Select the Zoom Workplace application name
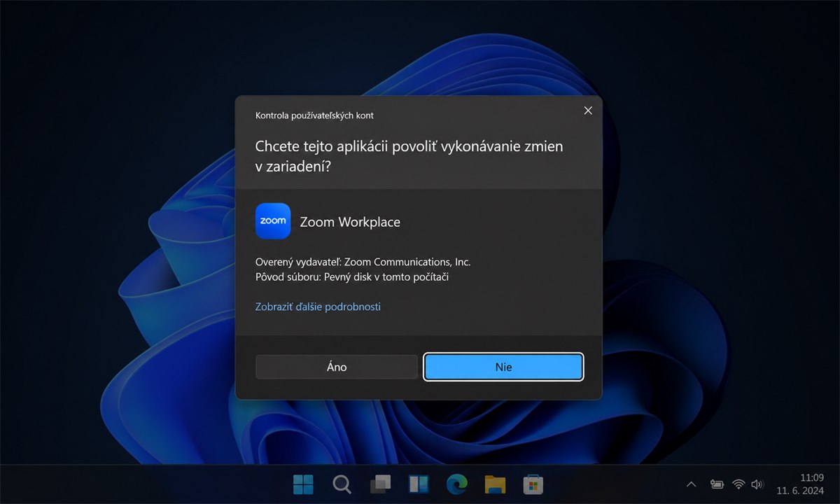Screen dimensions: 840x504 pyautogui.click(x=350, y=222)
